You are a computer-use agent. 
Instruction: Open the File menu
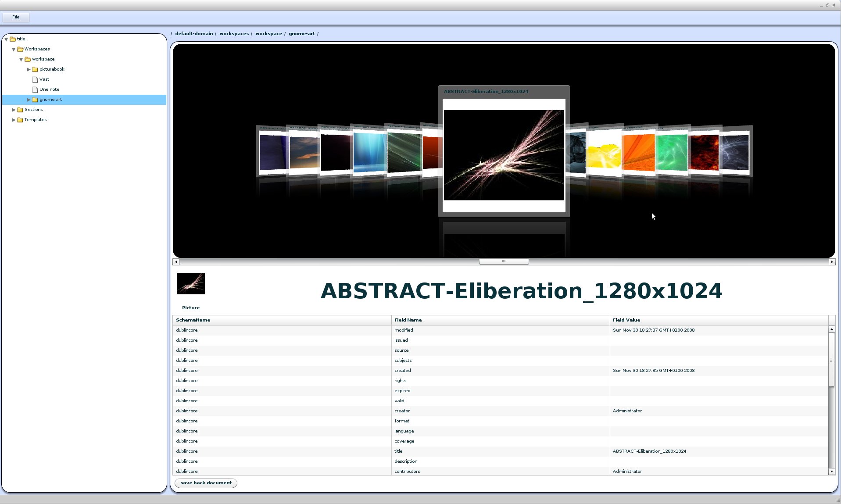(16, 17)
